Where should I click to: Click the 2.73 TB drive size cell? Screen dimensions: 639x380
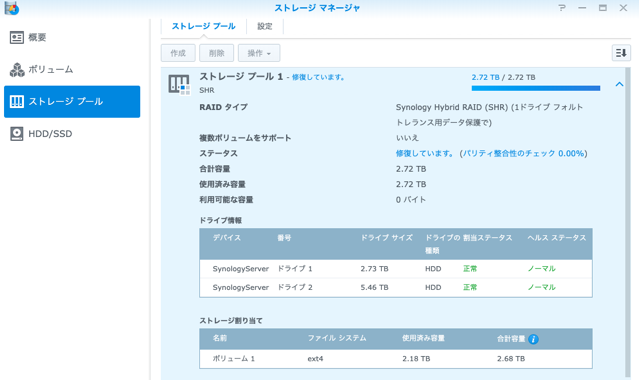coord(374,269)
